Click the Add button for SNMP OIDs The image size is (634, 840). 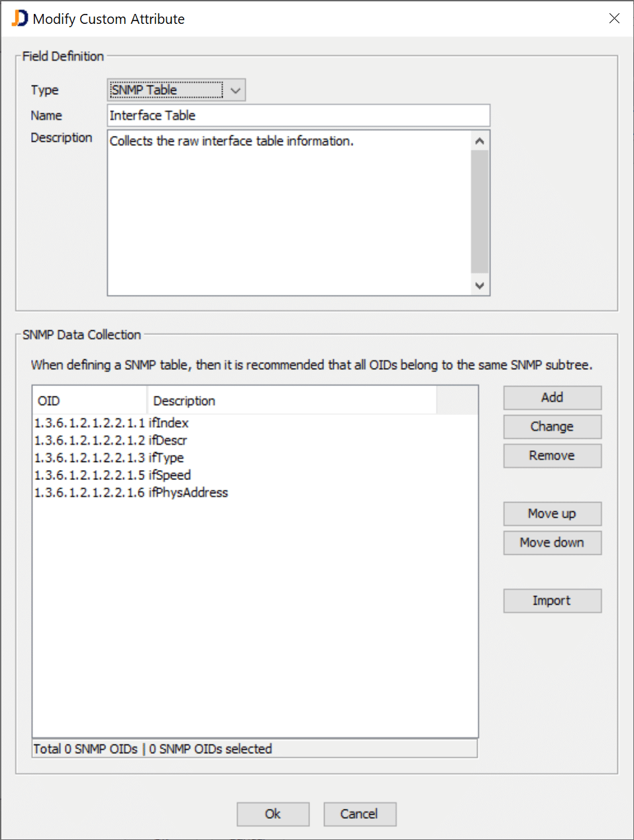[x=552, y=397]
